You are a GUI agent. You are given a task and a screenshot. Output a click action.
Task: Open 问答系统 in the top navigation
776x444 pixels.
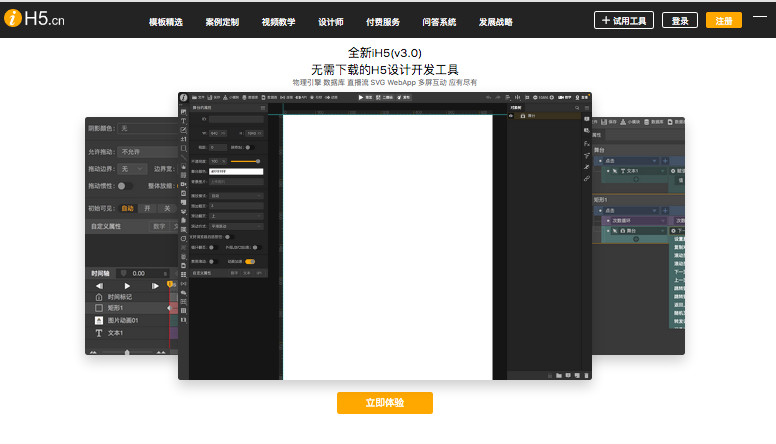[439, 22]
